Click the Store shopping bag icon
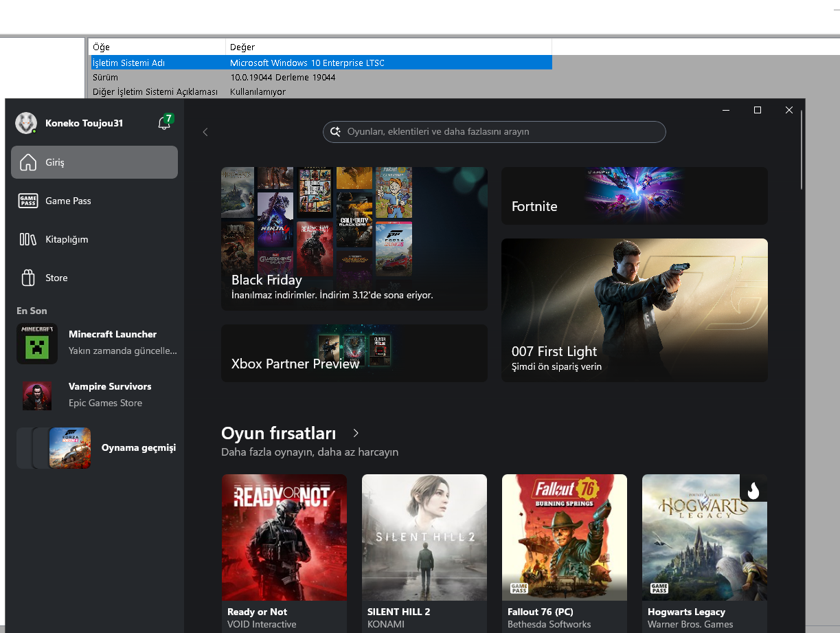The image size is (840, 633). pyautogui.click(x=28, y=278)
